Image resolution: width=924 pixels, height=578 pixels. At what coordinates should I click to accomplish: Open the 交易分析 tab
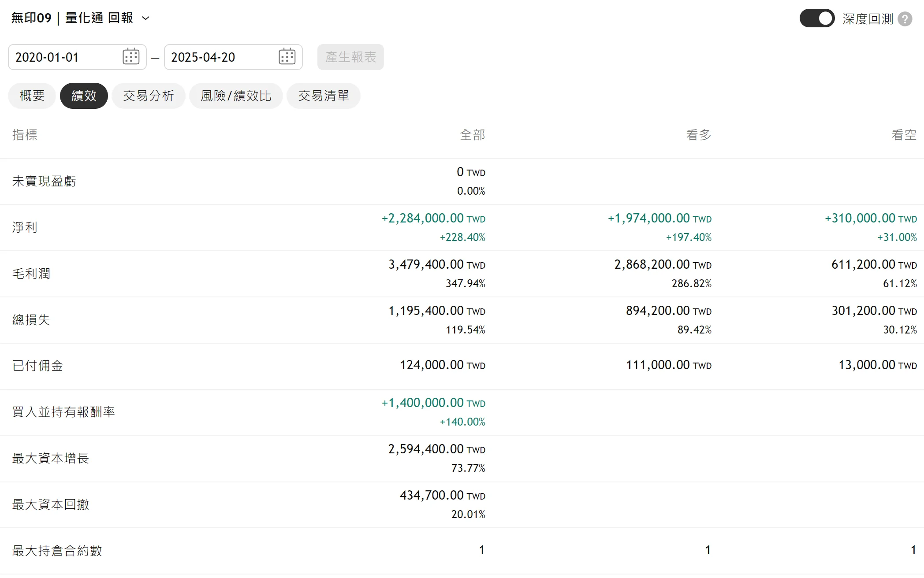(x=148, y=96)
